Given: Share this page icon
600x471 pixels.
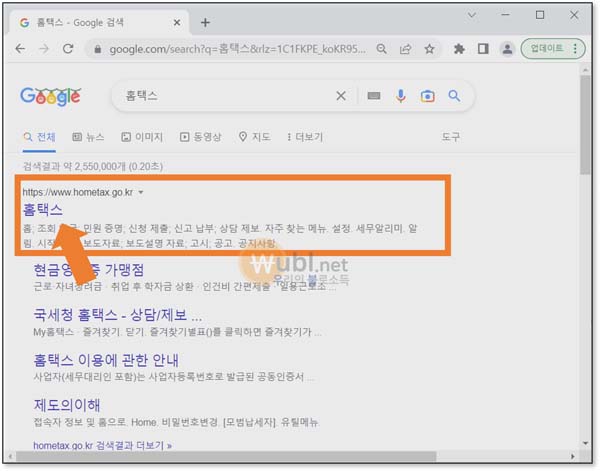Looking at the screenshot, I should (405, 49).
